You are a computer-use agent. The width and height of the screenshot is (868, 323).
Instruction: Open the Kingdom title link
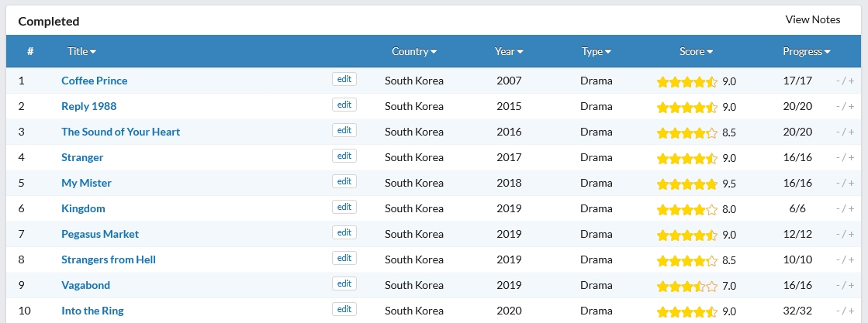[x=83, y=208]
